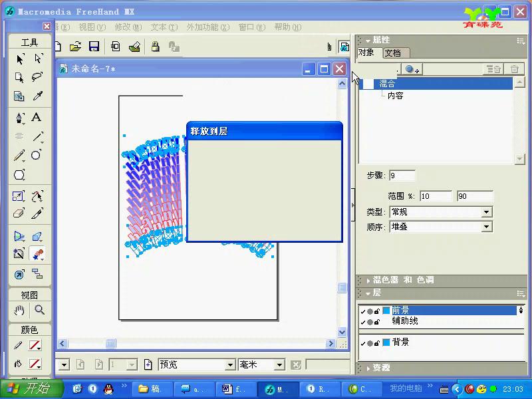Image resolution: width=532 pixels, height=399 pixels.
Task: Open the fill color swatch dropdown
Action: click(x=35, y=364)
